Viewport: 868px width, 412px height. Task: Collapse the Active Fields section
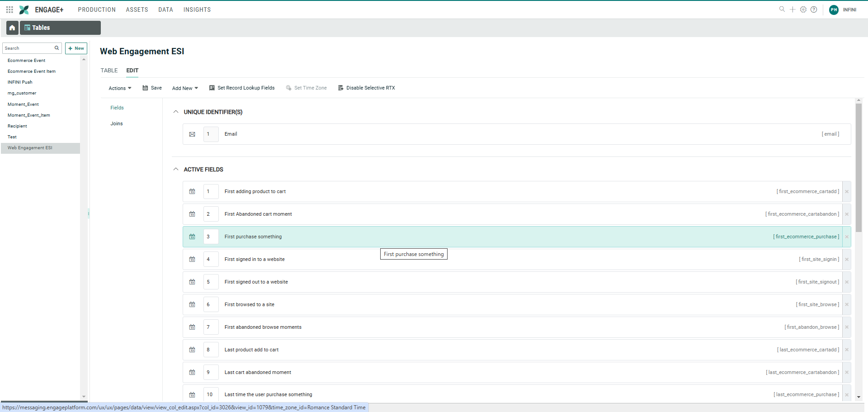tap(176, 170)
